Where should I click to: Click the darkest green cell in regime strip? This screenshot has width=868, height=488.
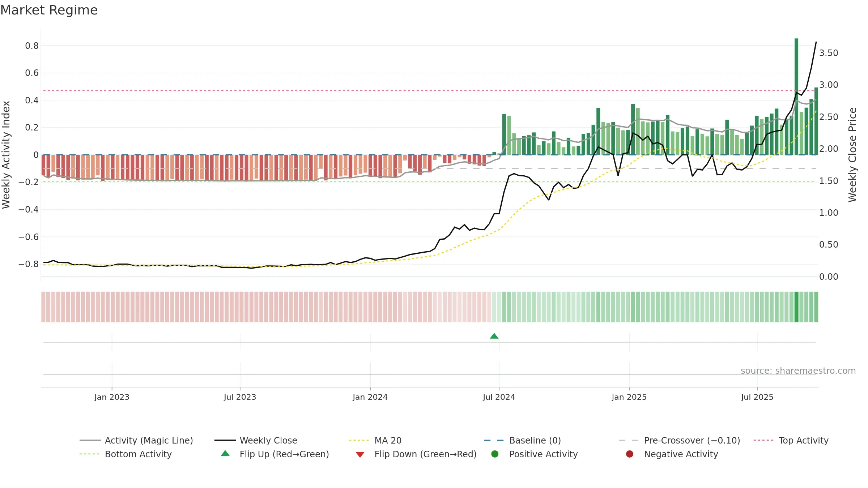coord(796,307)
